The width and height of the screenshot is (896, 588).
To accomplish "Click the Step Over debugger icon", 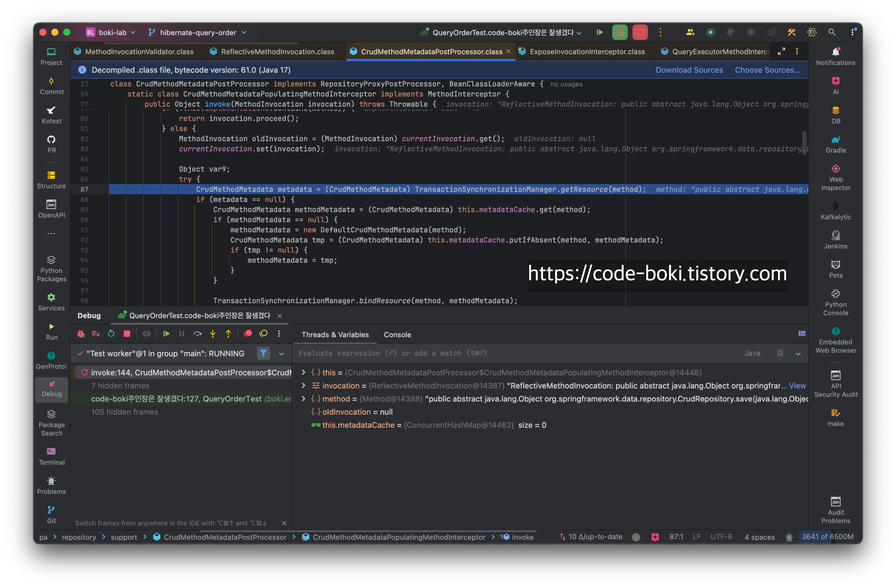I will point(197,334).
